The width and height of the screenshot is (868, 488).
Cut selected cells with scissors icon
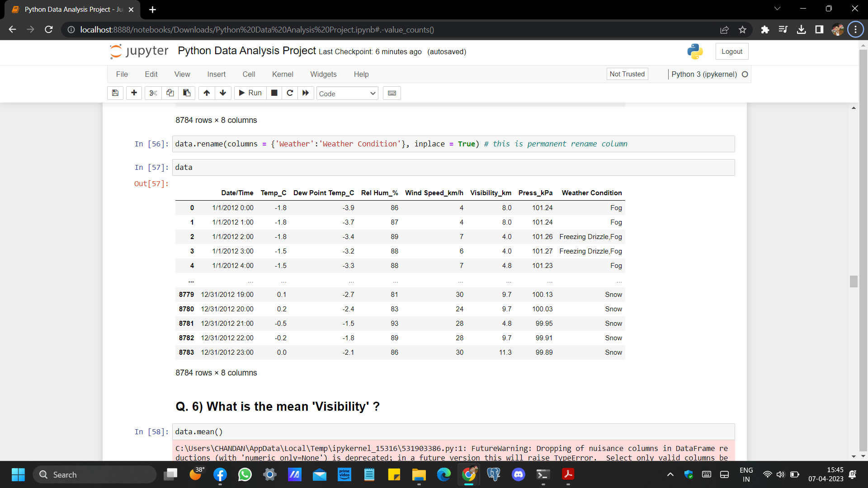tap(153, 93)
